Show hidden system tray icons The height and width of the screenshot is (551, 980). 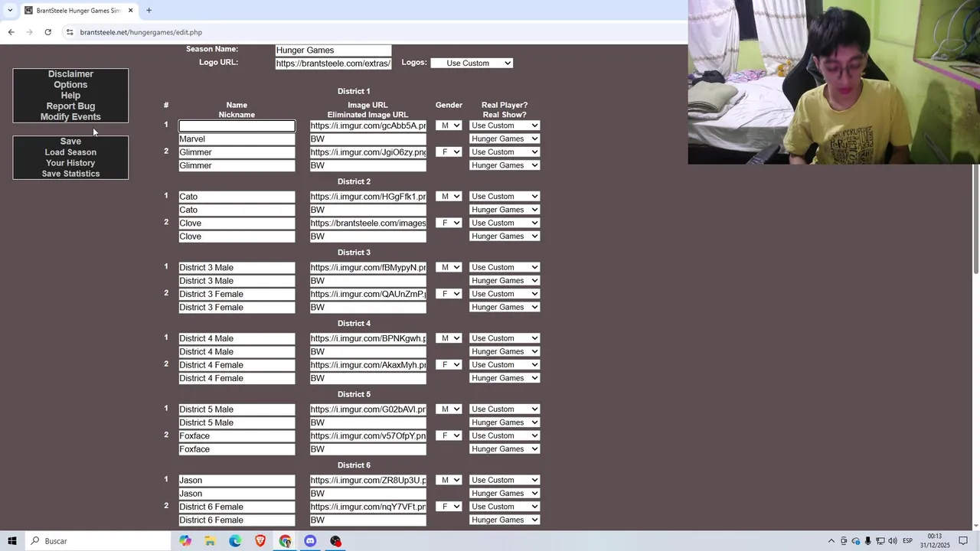[831, 541]
